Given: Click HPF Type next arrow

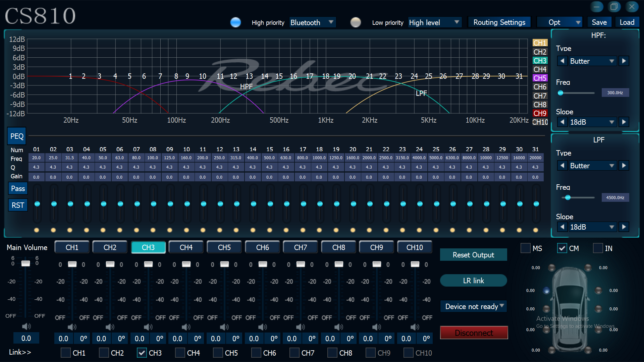Looking at the screenshot, I should [624, 61].
